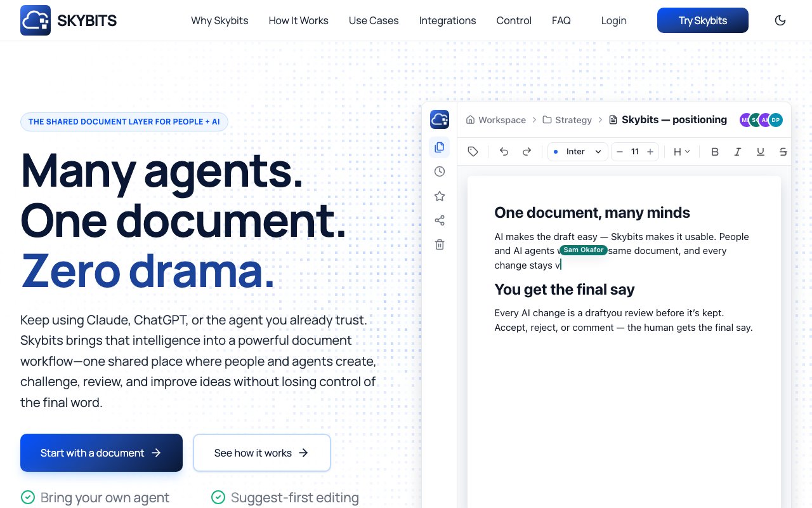812x508 pixels.
Task: Click the paragraph starting "AI makes the draft easy"
Action: click(x=622, y=251)
